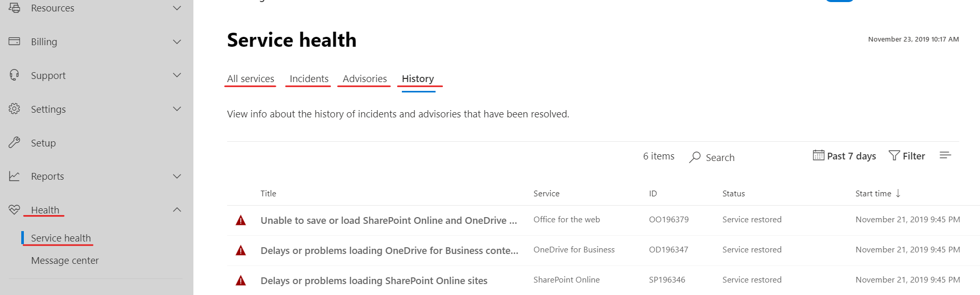The height and width of the screenshot is (295, 980).
Task: Click the Settings gear icon
Action: [15, 109]
